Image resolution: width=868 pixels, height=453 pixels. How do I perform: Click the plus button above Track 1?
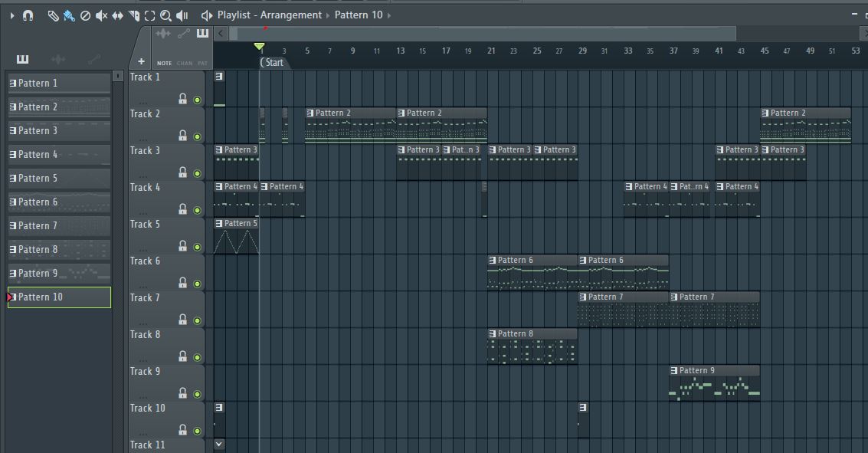coord(141,61)
